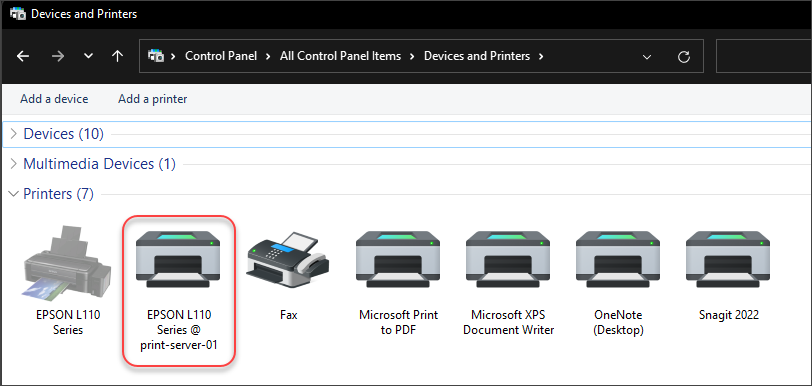Viewport: 812px width, 386px height.
Task: Click the Devices (10) heading text
Action: [64, 134]
